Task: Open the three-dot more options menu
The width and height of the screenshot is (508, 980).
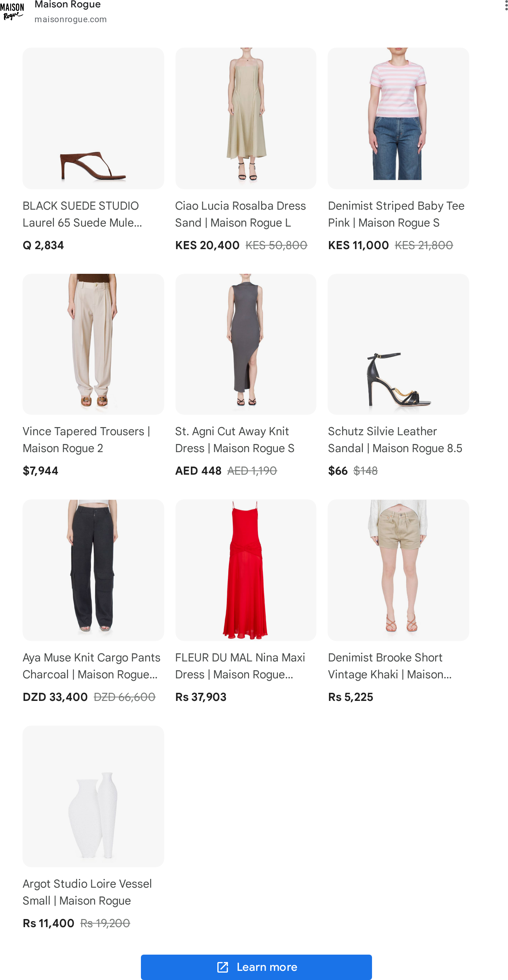Action: click(x=506, y=5)
